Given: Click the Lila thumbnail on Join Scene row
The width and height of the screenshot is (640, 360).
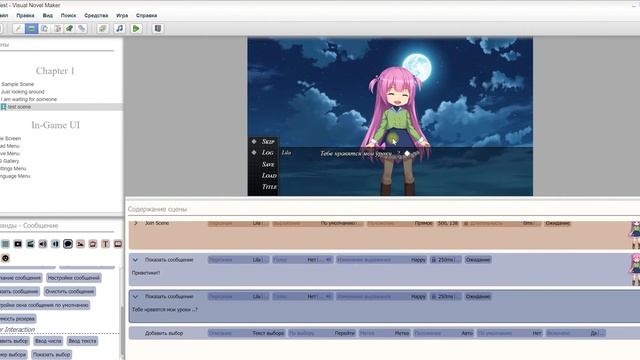Looking at the screenshot, I should 635,236.
